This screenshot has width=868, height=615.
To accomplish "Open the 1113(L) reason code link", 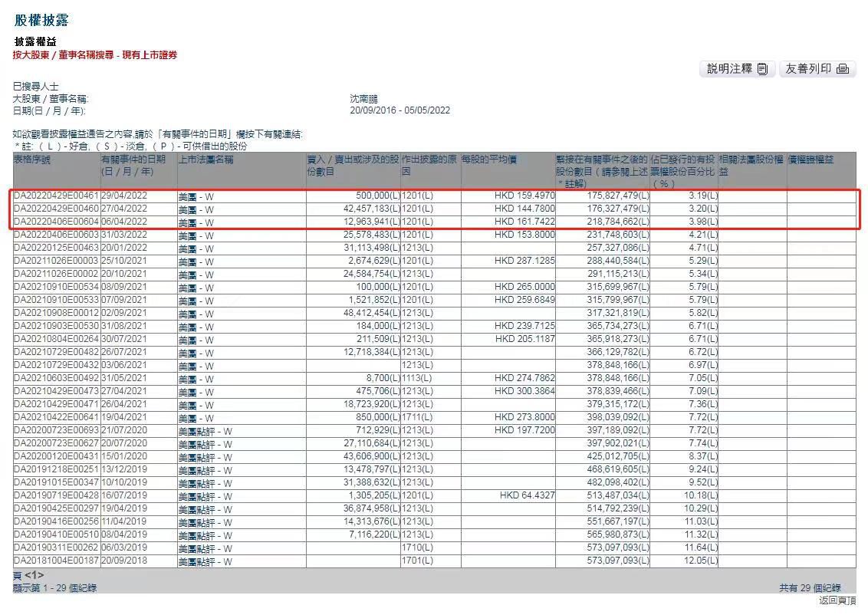I will [x=417, y=378].
